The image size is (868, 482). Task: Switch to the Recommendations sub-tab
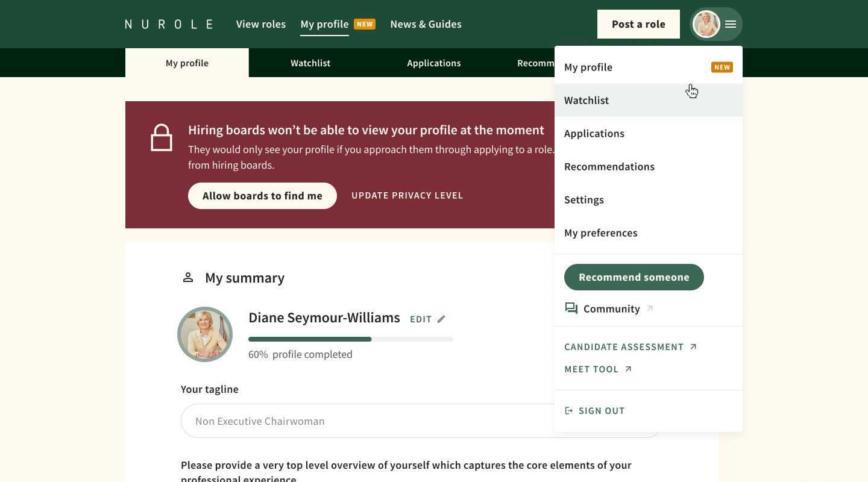(x=535, y=63)
